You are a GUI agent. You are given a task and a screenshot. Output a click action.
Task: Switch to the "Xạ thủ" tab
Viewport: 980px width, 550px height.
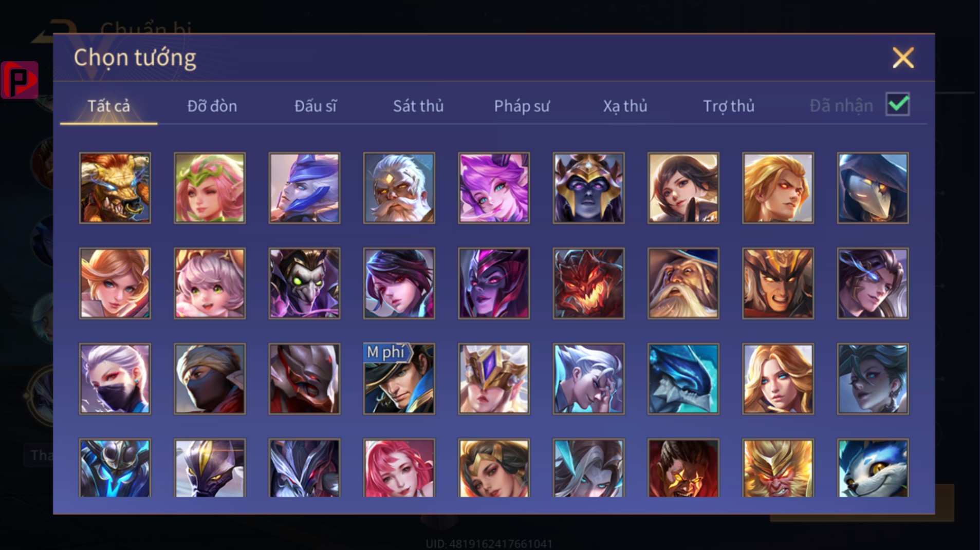pyautogui.click(x=625, y=106)
